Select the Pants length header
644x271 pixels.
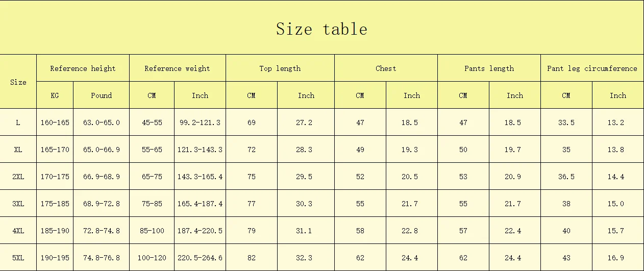click(489, 68)
